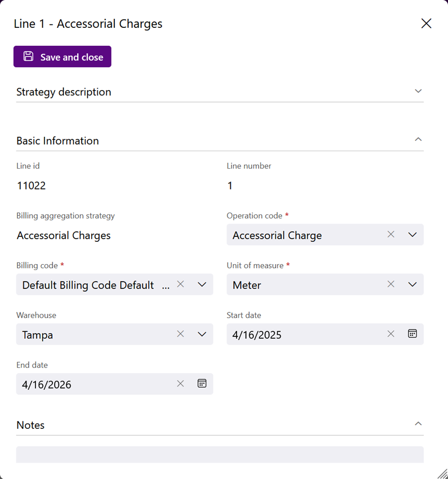Click into the Notes text area
Image resolution: width=448 pixels, height=479 pixels.
tap(220, 455)
